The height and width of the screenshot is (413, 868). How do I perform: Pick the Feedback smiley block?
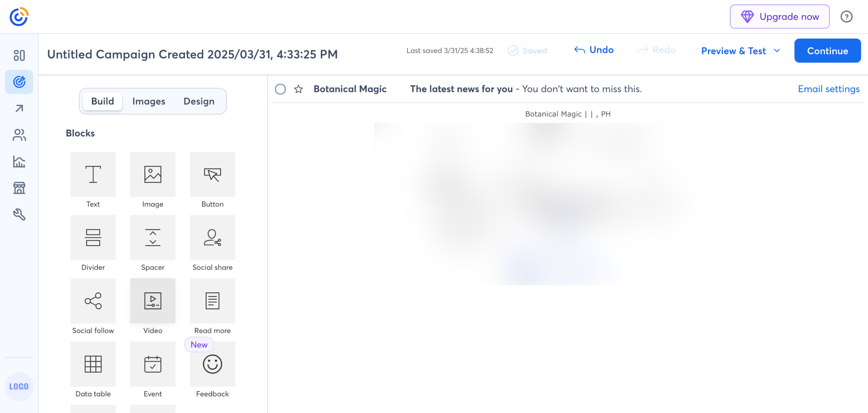(212, 364)
